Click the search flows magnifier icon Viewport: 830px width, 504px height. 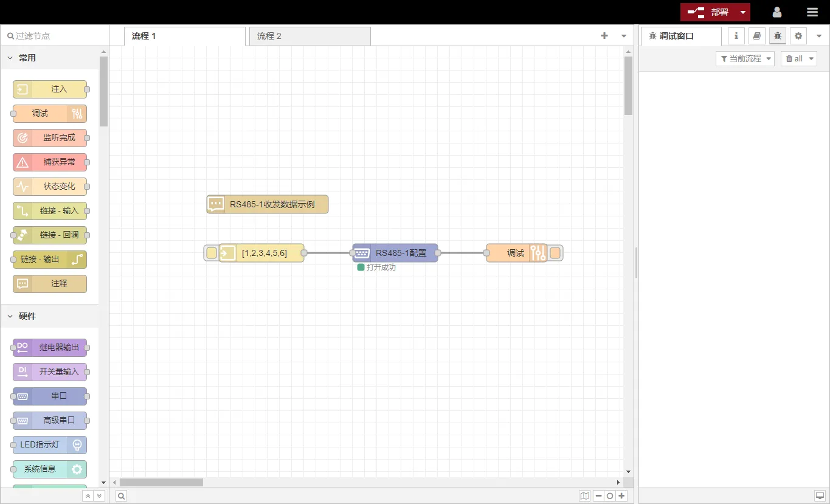tap(122, 496)
